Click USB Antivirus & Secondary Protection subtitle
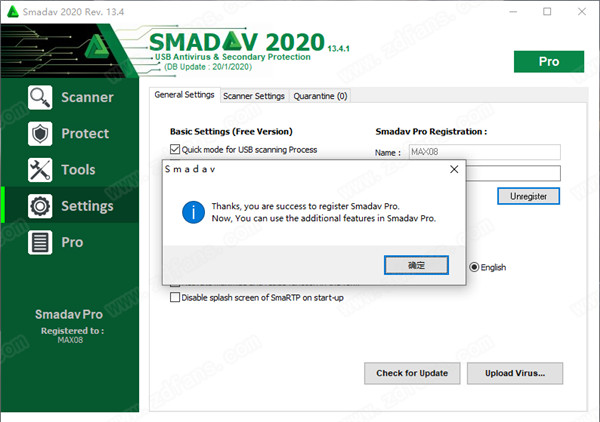The image size is (600, 422). pos(233,57)
